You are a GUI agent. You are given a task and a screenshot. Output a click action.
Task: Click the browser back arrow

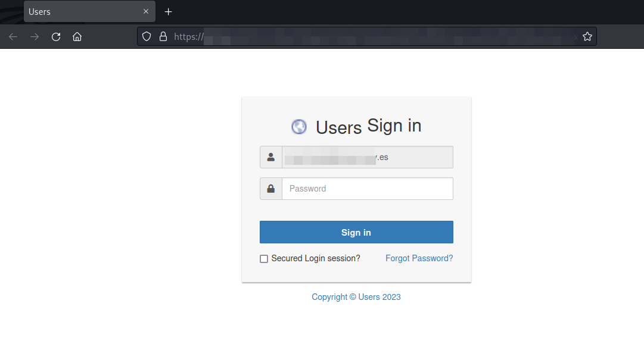point(13,37)
